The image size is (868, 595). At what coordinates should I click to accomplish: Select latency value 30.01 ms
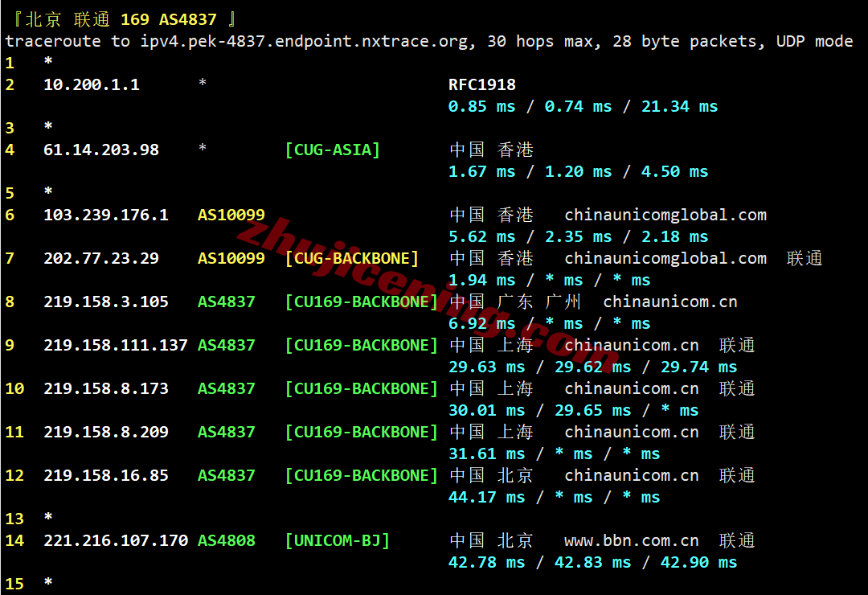[486, 411]
